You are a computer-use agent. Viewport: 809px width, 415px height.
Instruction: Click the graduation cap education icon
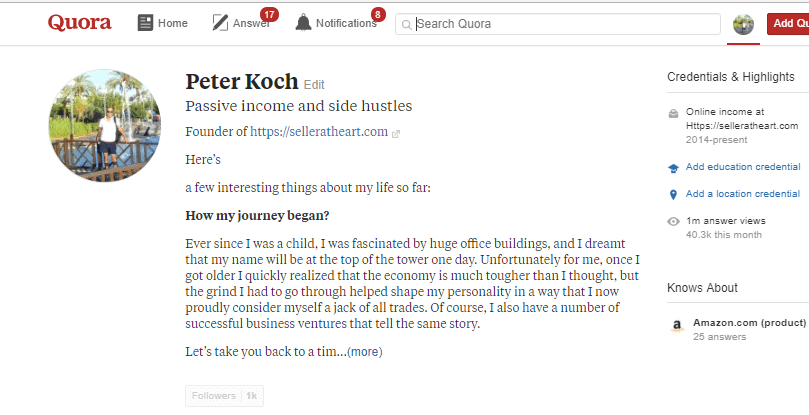tap(673, 168)
